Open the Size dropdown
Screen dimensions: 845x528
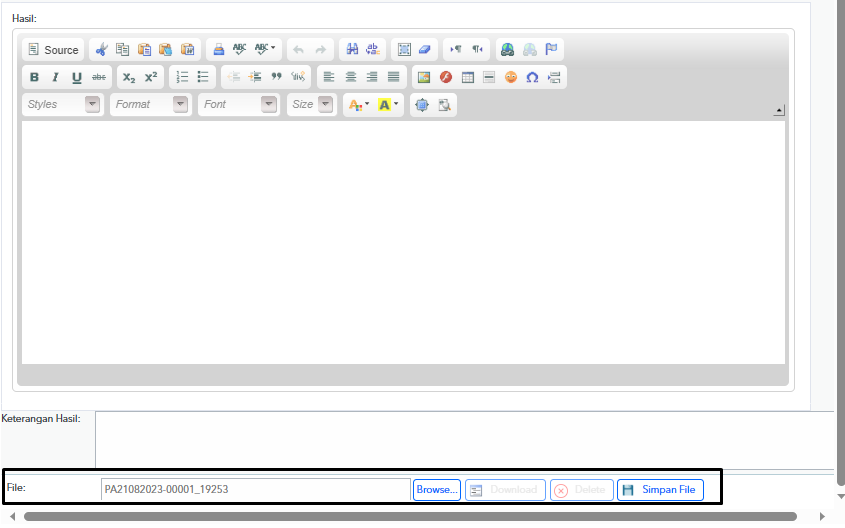tap(312, 105)
